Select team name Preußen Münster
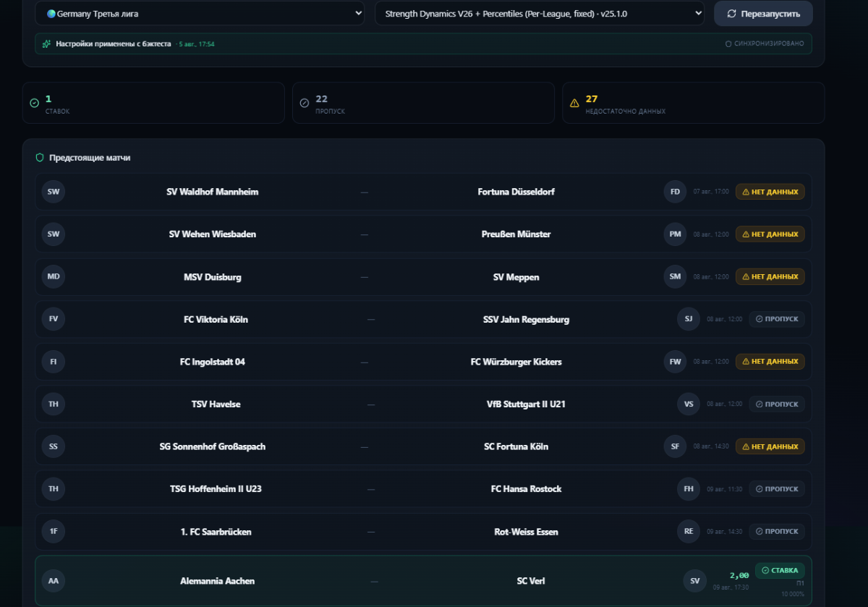The height and width of the screenshot is (607, 868). [x=516, y=234]
